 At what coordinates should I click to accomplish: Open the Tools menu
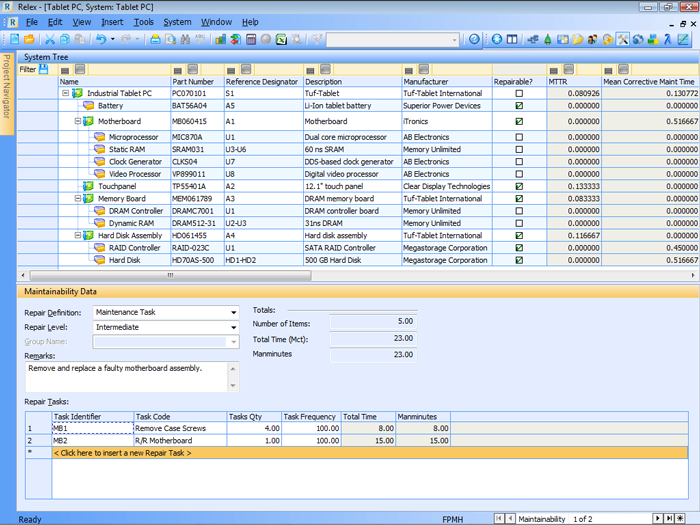click(x=143, y=22)
